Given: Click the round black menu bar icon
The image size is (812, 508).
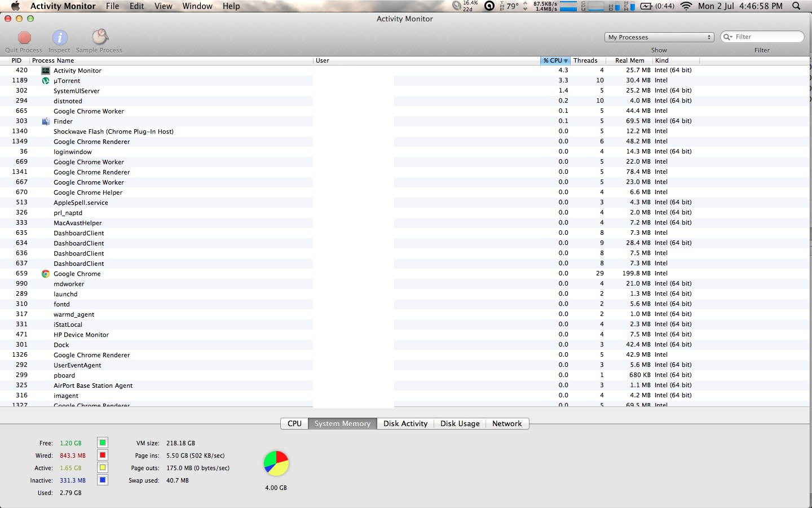Looking at the screenshot, I should 489,6.
